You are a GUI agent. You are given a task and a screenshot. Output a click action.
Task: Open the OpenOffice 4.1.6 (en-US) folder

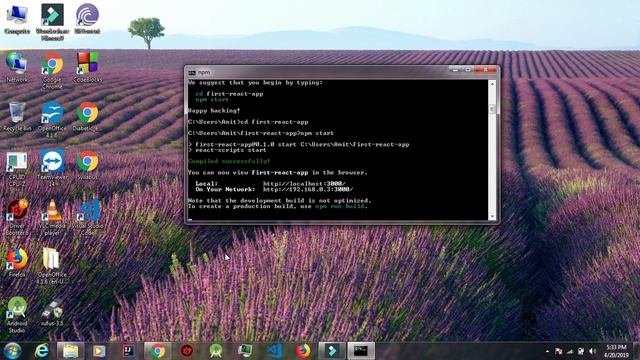pos(52,265)
